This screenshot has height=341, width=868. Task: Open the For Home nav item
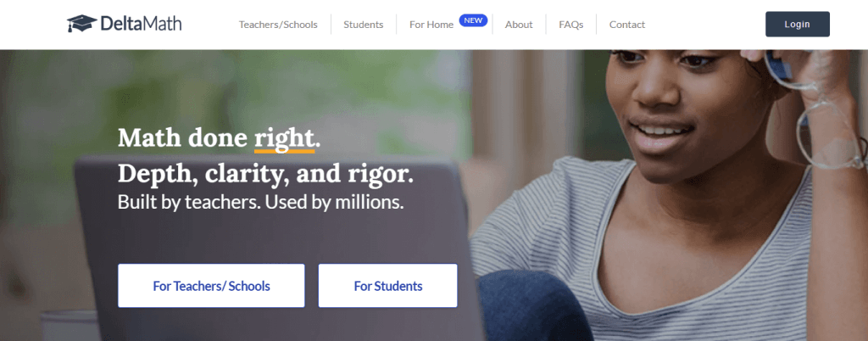[x=431, y=25]
